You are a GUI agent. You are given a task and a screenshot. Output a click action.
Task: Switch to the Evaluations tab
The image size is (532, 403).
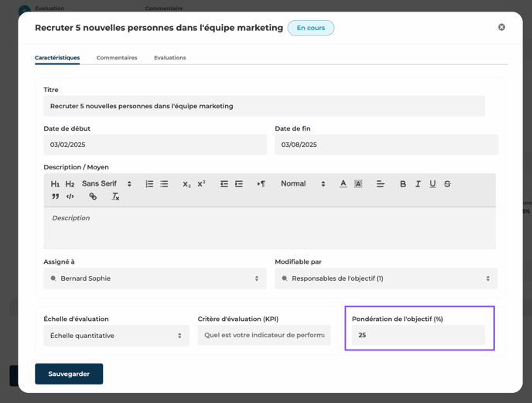pyautogui.click(x=169, y=58)
